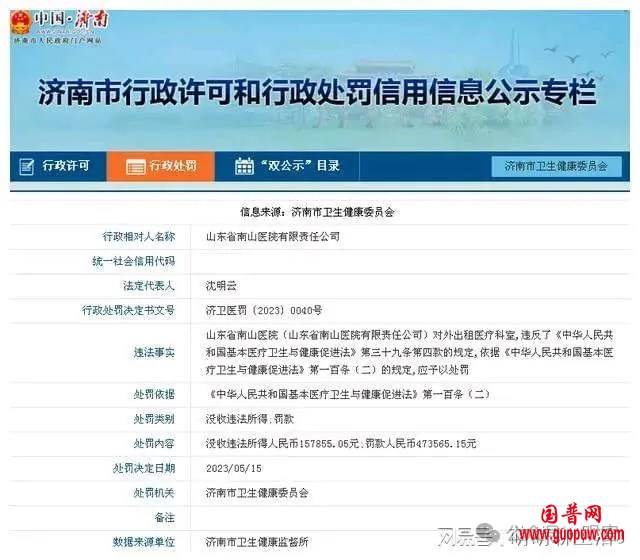Click the 处罚机关 label
The image size is (640, 560).
point(154,493)
